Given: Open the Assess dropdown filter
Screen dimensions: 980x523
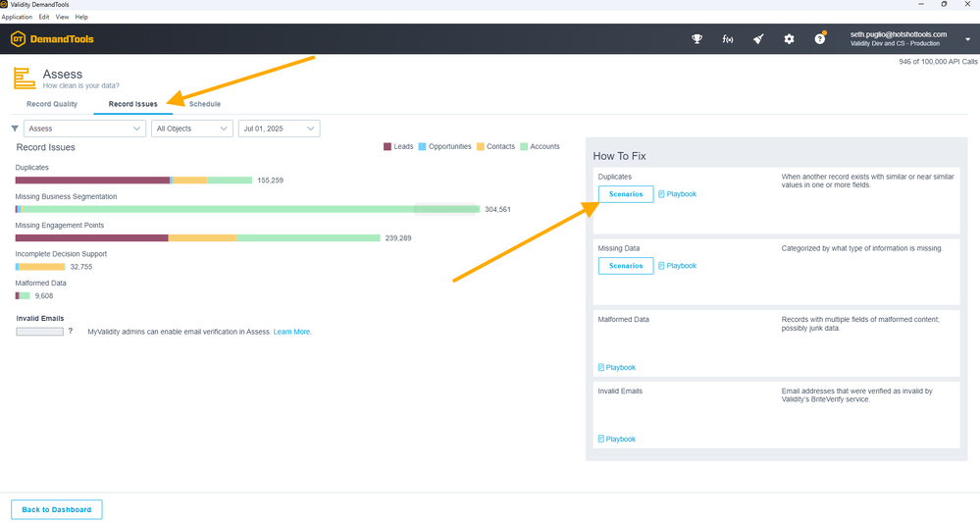Looking at the screenshot, I should point(84,129).
